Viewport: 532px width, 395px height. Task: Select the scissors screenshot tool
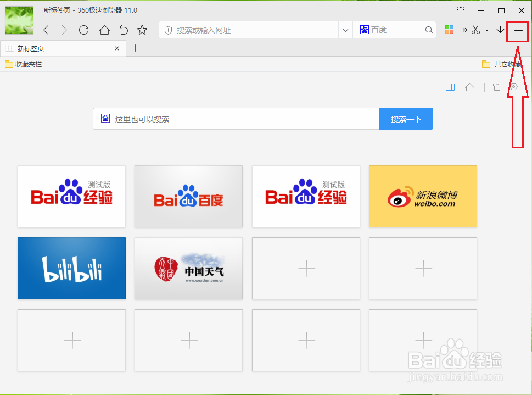coord(475,31)
